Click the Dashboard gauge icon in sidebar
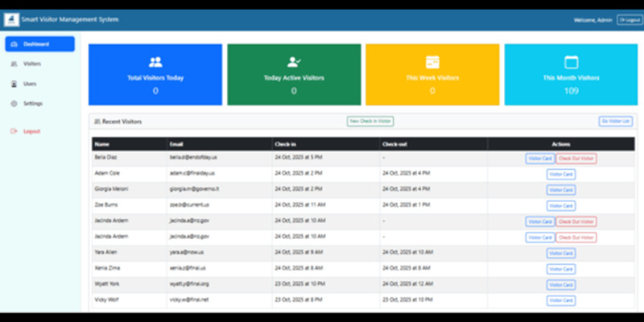The image size is (644, 322). tap(14, 44)
